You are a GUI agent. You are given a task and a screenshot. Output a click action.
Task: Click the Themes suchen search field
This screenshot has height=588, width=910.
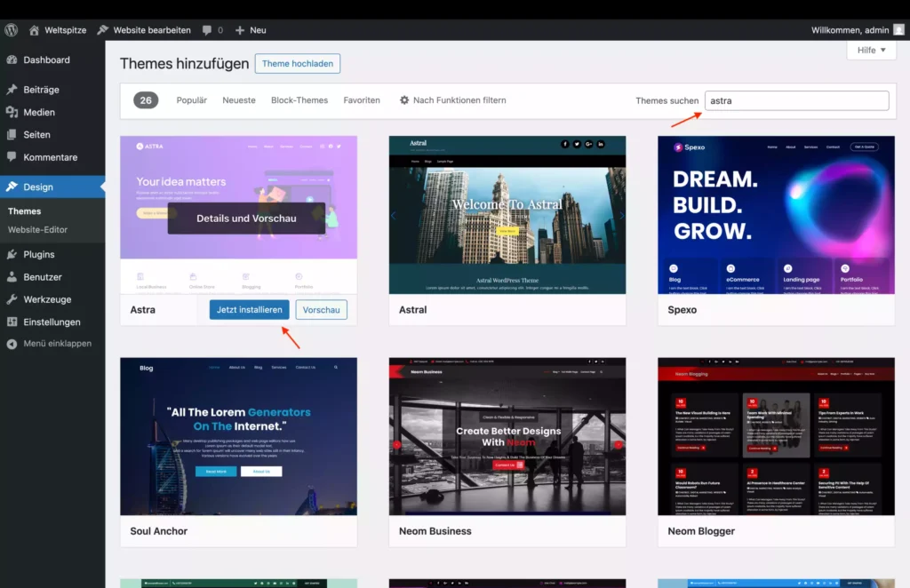pos(796,101)
